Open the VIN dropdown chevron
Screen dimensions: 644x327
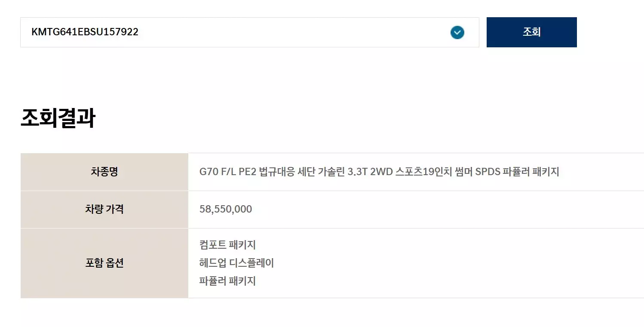coord(457,32)
